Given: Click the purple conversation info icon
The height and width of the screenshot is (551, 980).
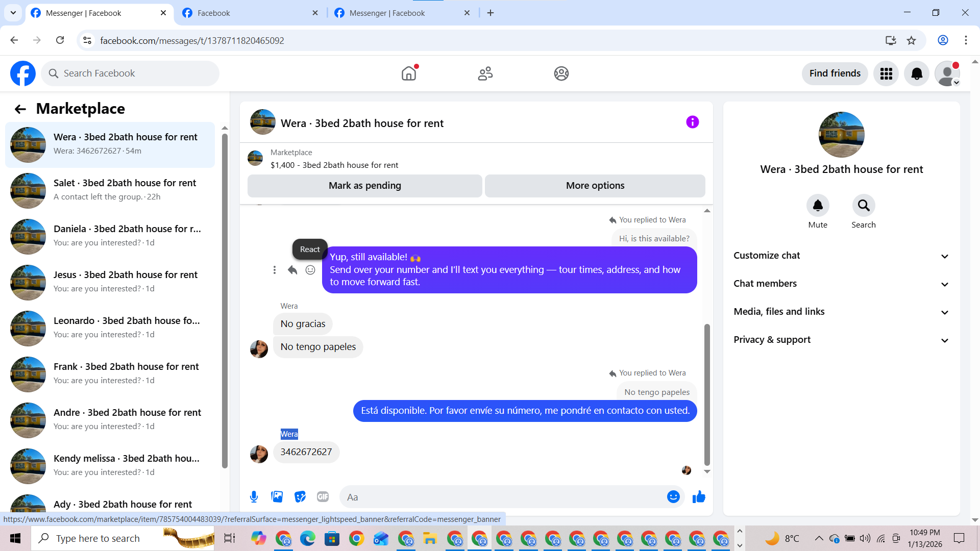Looking at the screenshot, I should coord(692,122).
